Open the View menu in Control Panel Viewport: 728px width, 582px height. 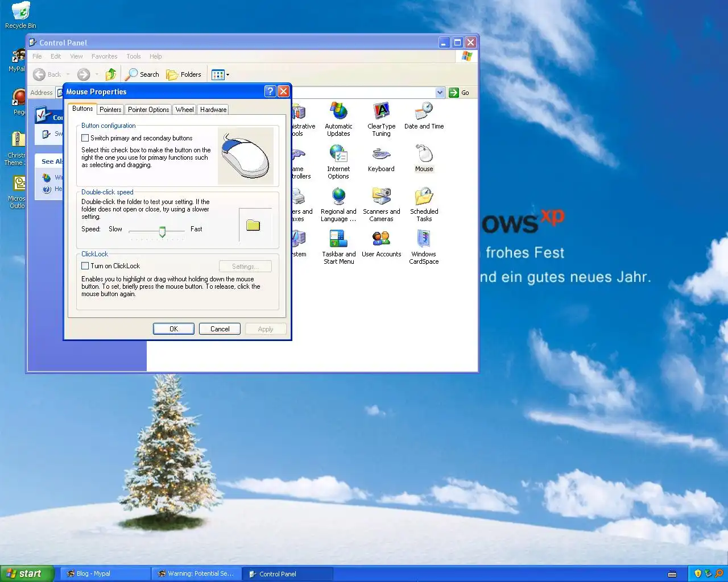pyautogui.click(x=76, y=56)
